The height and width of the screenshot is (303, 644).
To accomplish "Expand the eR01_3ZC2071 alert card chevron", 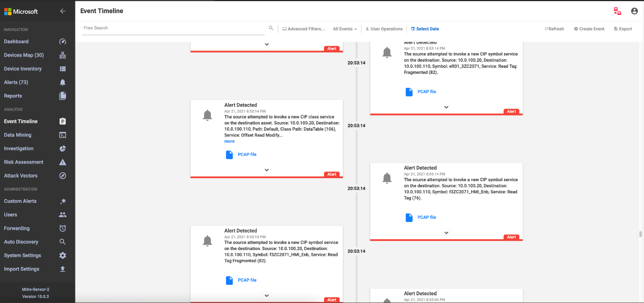I will [446, 107].
